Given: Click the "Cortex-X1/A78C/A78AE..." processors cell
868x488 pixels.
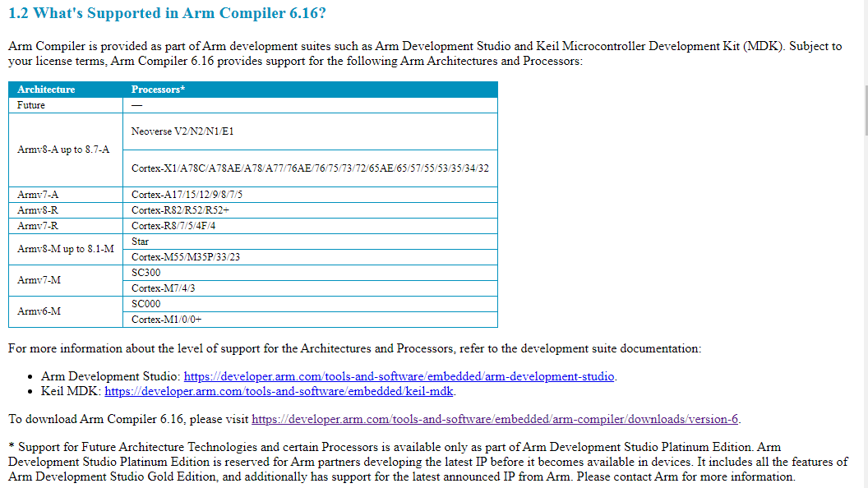Looking at the screenshot, I should coord(310,168).
